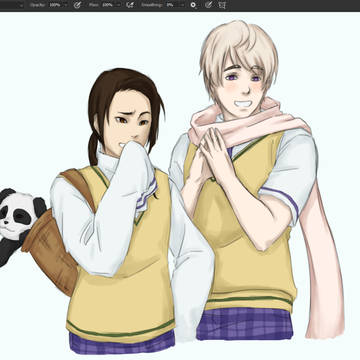Click the Opacity label
360x360 pixels.
click(x=38, y=5)
